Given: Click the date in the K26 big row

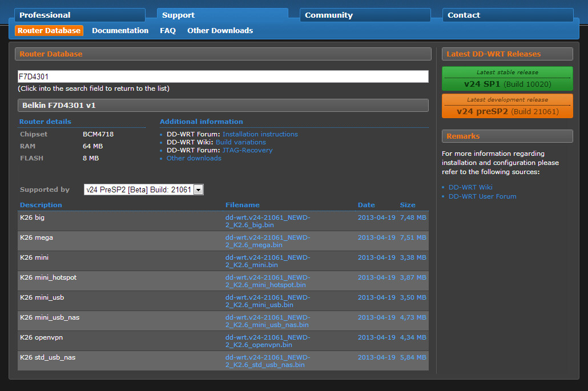Looking at the screenshot, I should 377,217.
